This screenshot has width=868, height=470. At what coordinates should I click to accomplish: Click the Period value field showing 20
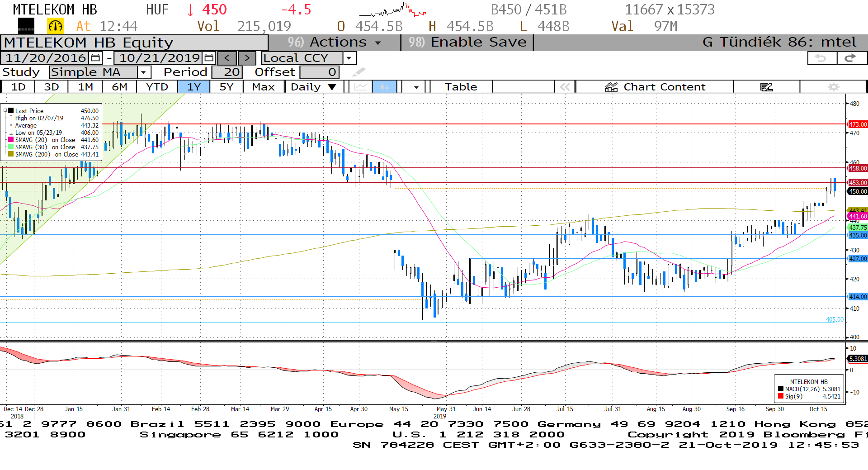coord(227,72)
